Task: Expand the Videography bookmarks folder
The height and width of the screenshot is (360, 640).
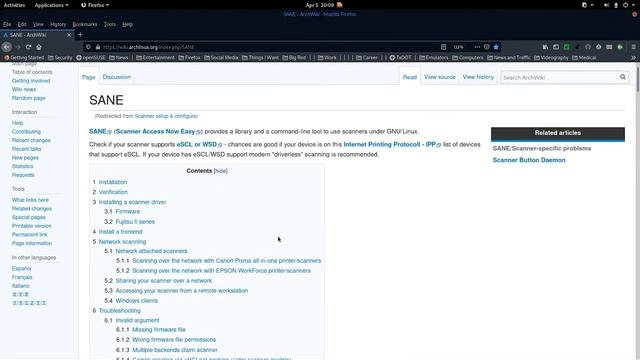Action: point(551,58)
